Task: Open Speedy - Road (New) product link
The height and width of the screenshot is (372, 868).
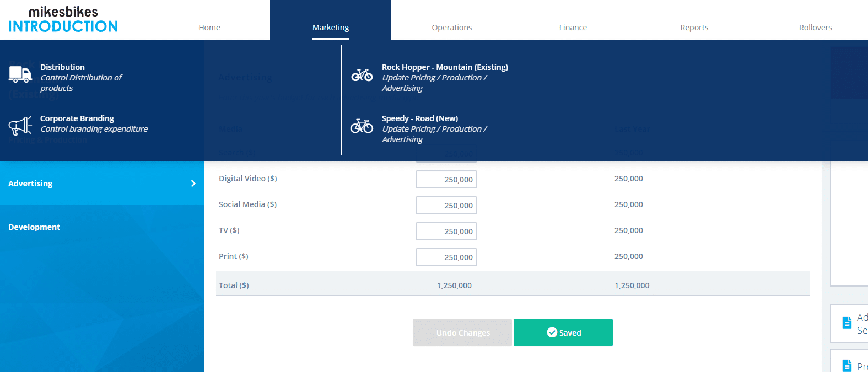Action: click(420, 118)
